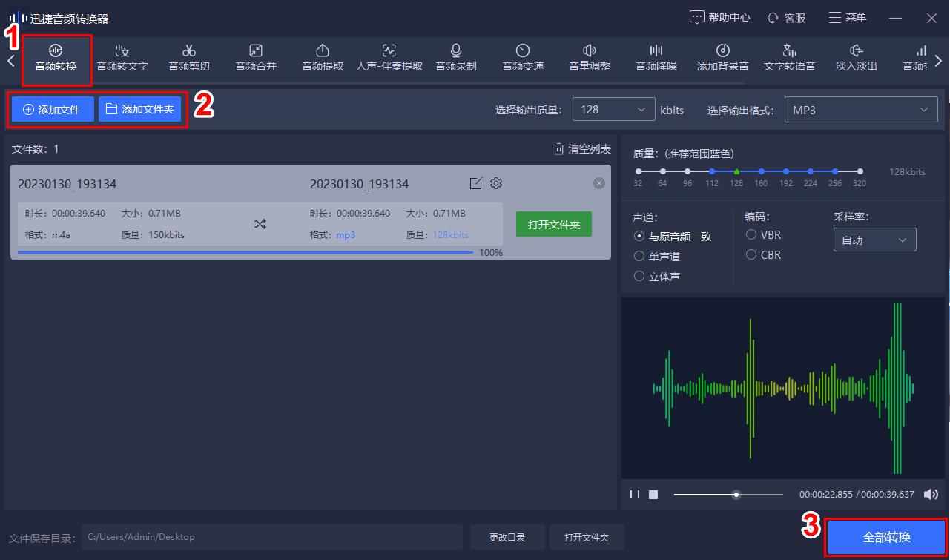Select 人声-伴奏提取 vocal separation tool

(389, 59)
